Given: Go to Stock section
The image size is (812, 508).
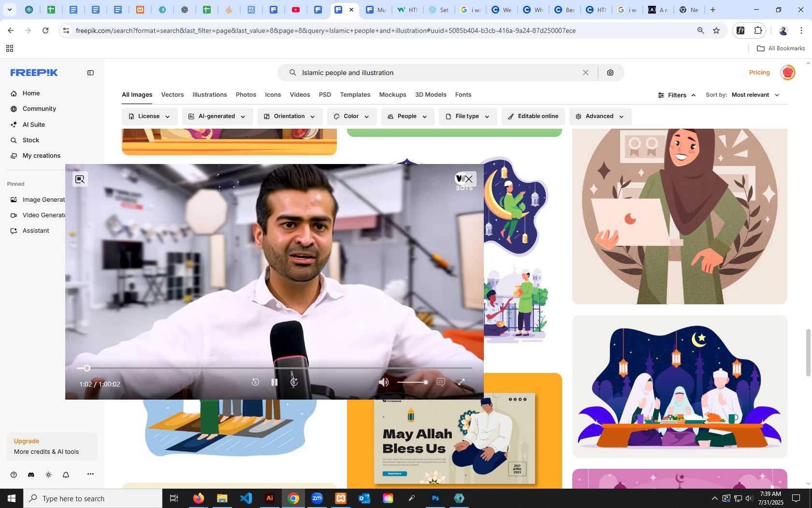Looking at the screenshot, I should point(31,140).
